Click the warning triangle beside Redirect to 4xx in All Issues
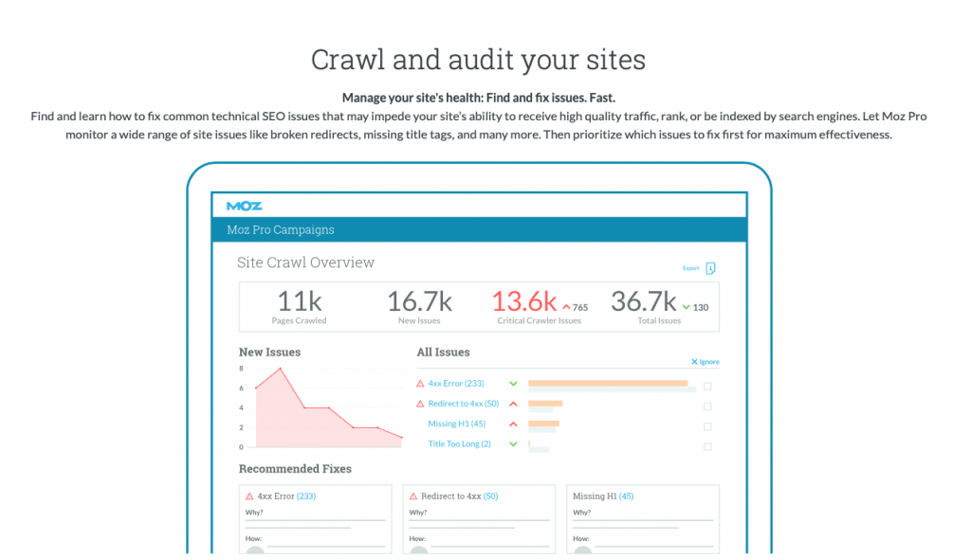 (x=421, y=404)
